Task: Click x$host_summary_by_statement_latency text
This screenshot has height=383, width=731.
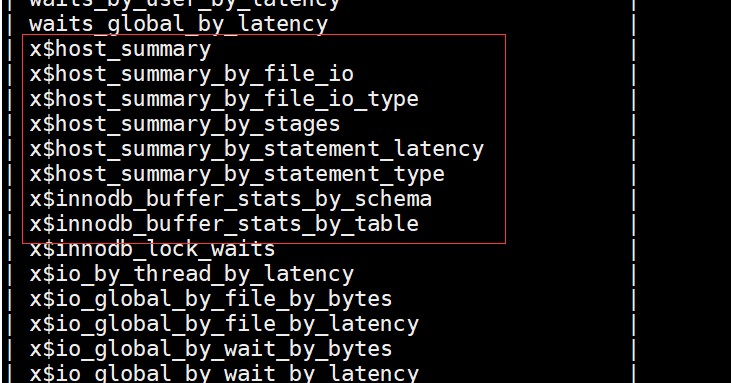Action: 256,150
